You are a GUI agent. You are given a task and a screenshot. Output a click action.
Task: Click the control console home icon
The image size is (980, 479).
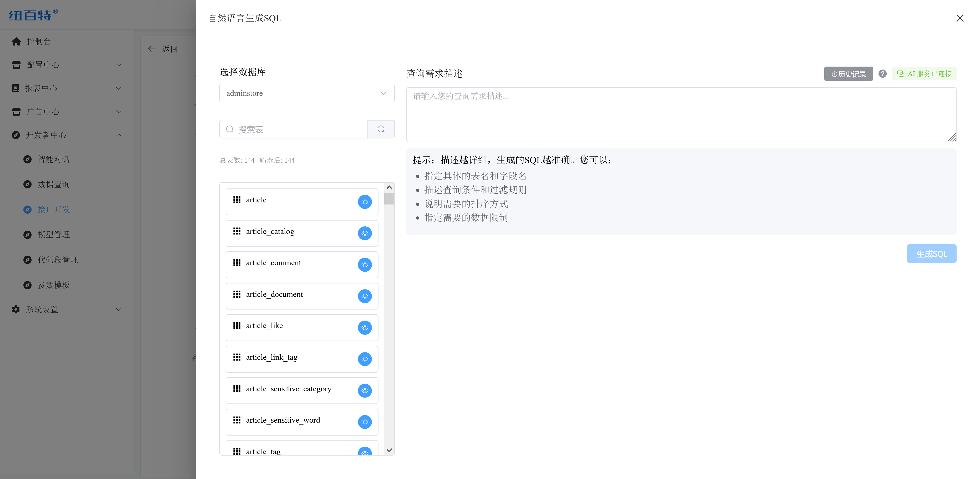pyautogui.click(x=16, y=41)
